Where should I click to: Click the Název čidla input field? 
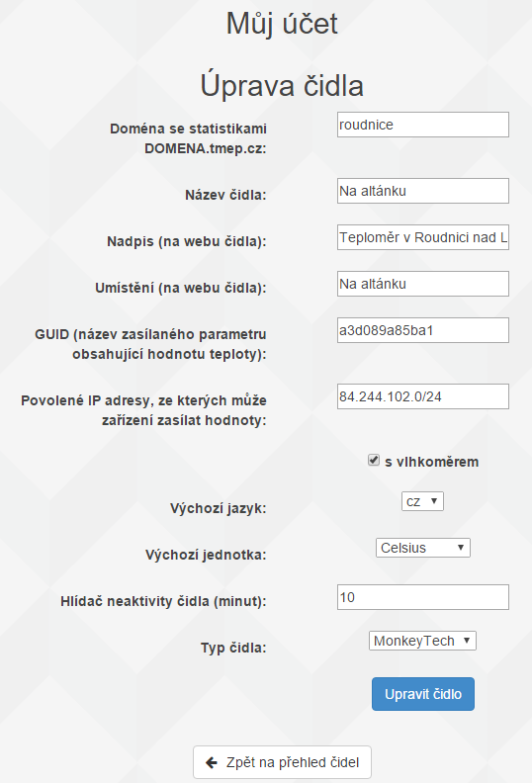[x=423, y=191]
